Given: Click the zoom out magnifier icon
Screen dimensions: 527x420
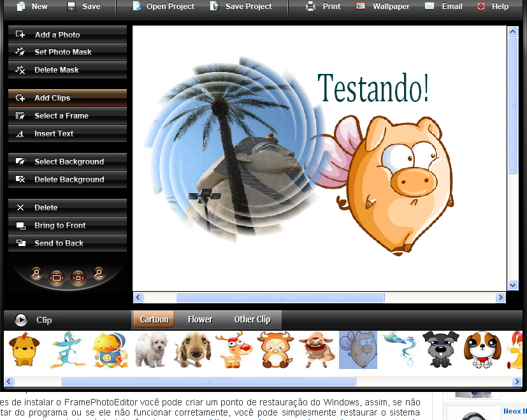Looking at the screenshot, I should (99, 273).
